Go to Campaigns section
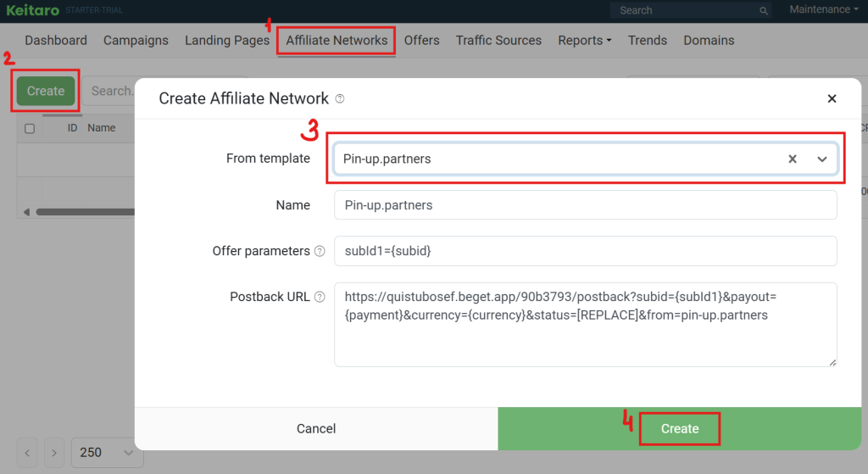This screenshot has width=868, height=474. 136,41
